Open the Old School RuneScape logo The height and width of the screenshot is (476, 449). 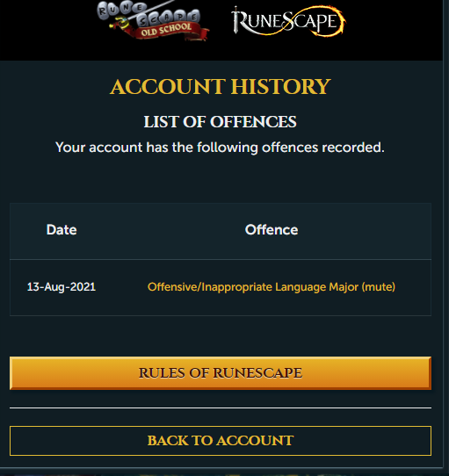pyautogui.click(x=153, y=21)
